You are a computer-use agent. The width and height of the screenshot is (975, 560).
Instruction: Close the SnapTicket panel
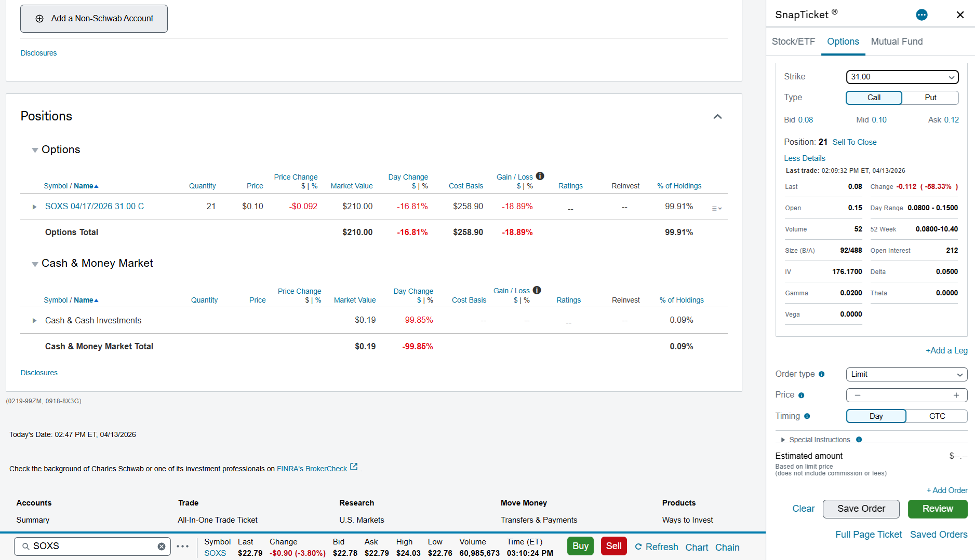point(960,15)
